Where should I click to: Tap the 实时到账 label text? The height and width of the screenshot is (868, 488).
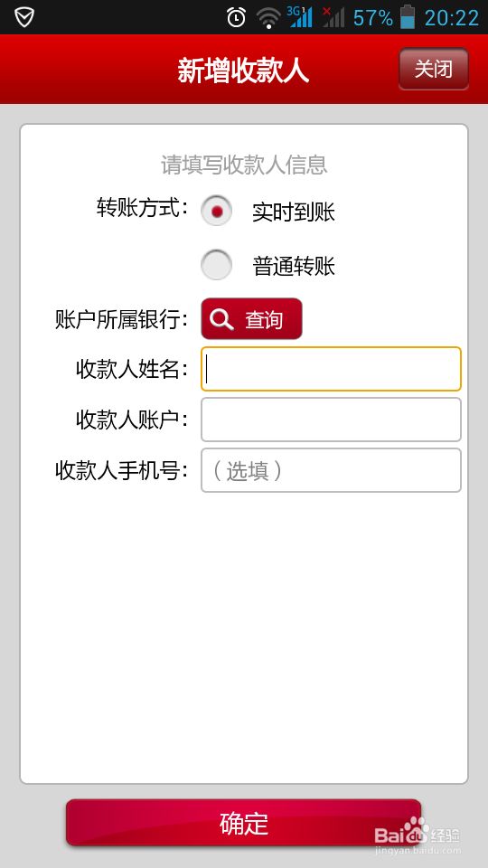(x=294, y=212)
